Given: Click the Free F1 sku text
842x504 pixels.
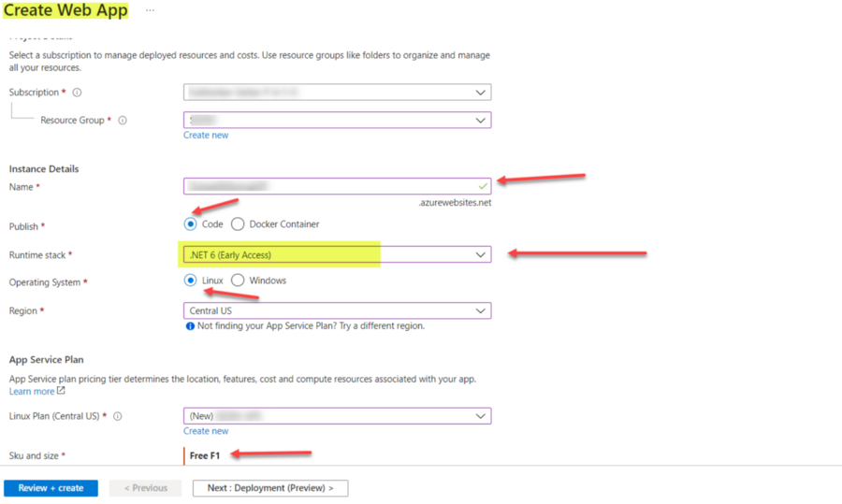Looking at the screenshot, I should (205, 455).
